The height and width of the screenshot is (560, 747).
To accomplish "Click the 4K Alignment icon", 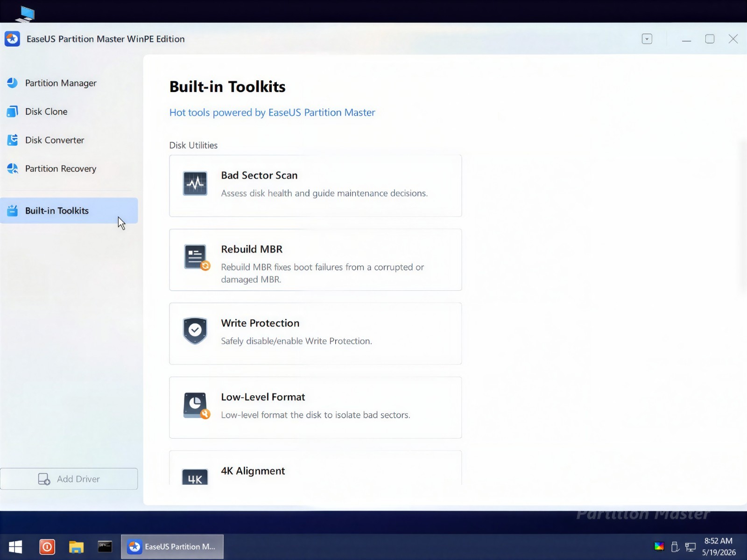I will pos(195,477).
